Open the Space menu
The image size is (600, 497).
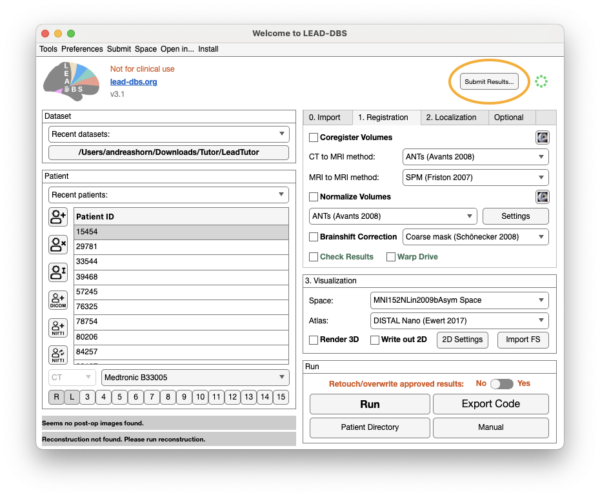coord(146,49)
